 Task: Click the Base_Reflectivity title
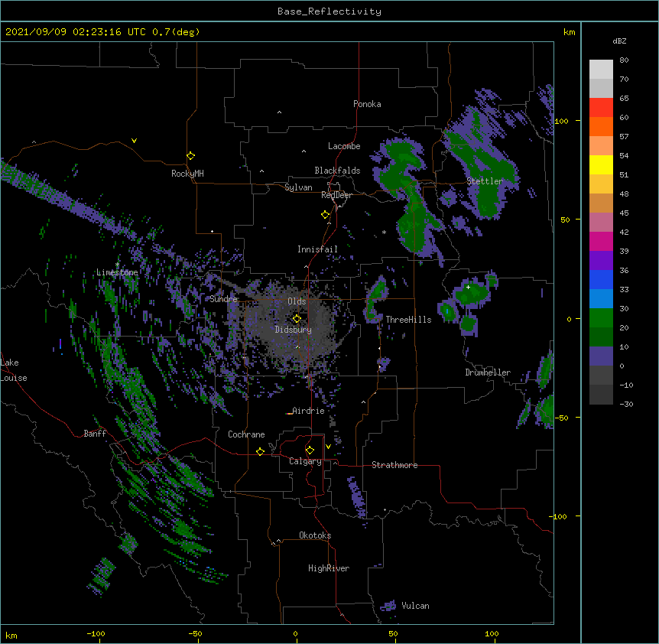point(329,11)
